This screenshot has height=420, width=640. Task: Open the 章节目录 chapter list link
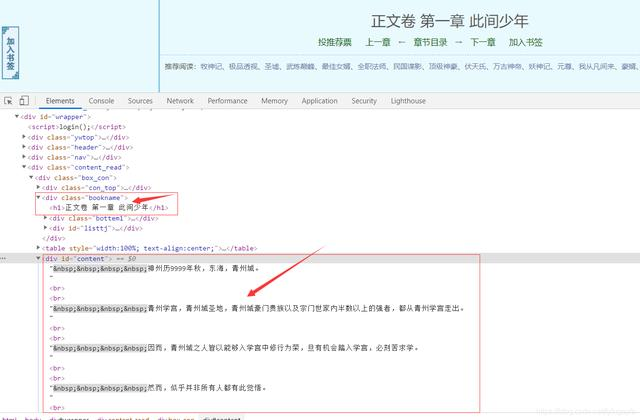point(430,42)
